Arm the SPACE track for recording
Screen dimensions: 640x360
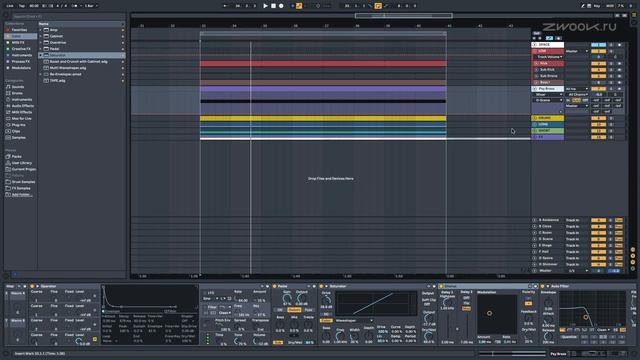click(x=620, y=44)
